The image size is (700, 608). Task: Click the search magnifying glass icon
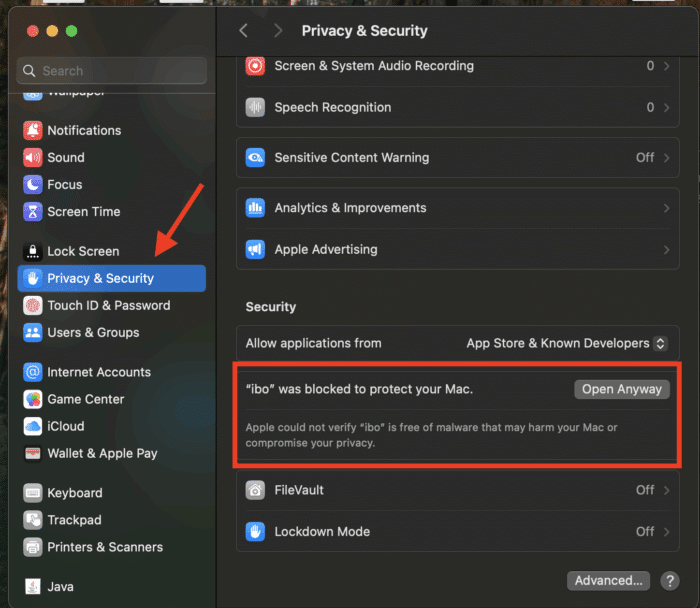point(29,71)
